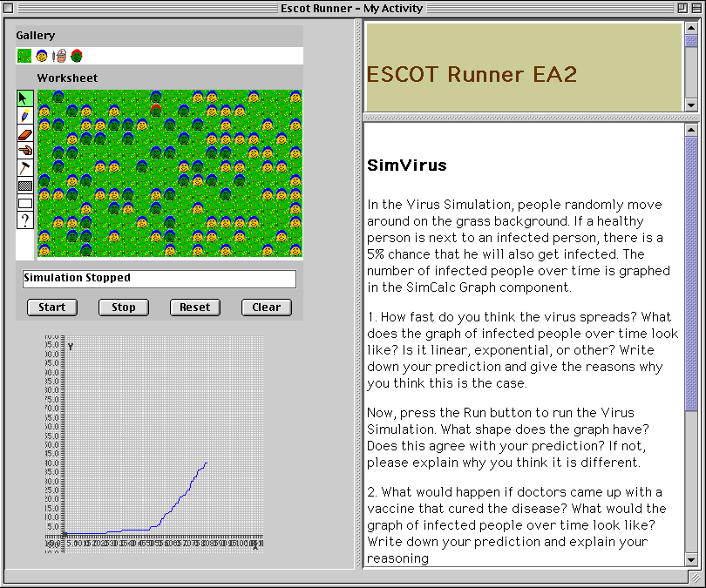Click the Simulation Stopped status field
This screenshot has height=588, width=706.
click(160, 279)
